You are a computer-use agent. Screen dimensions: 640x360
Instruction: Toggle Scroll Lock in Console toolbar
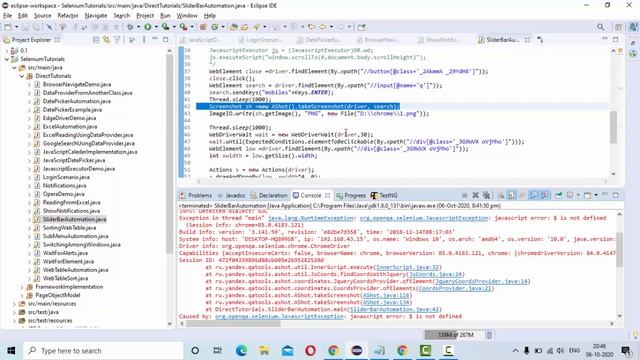511,195
